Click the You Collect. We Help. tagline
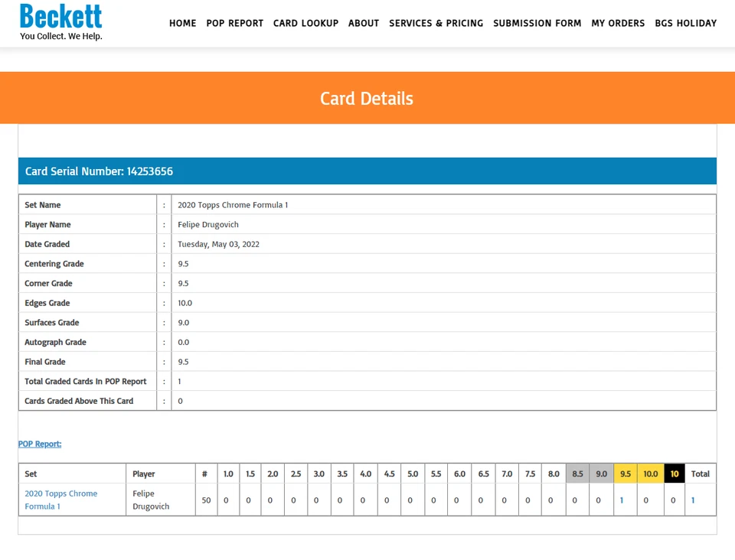Viewport: 735px width, 560px height. click(x=61, y=36)
